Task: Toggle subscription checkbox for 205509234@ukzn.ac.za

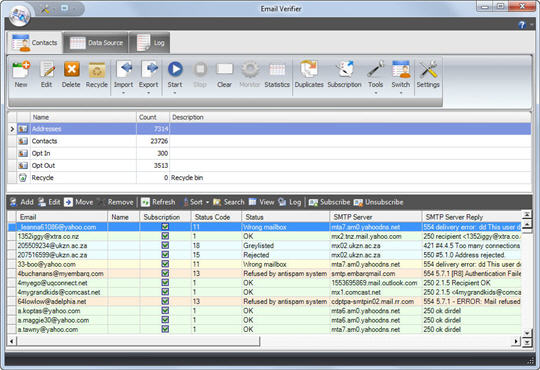Action: [165, 245]
